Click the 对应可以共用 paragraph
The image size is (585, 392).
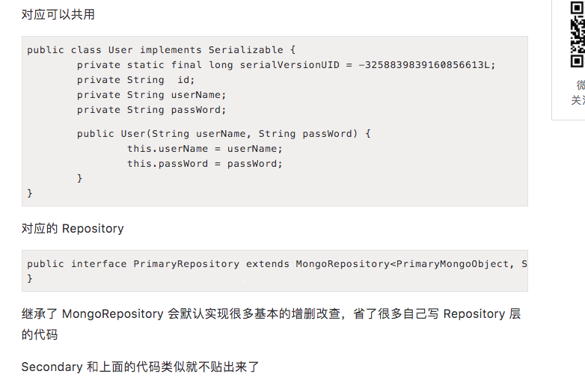[x=58, y=14]
